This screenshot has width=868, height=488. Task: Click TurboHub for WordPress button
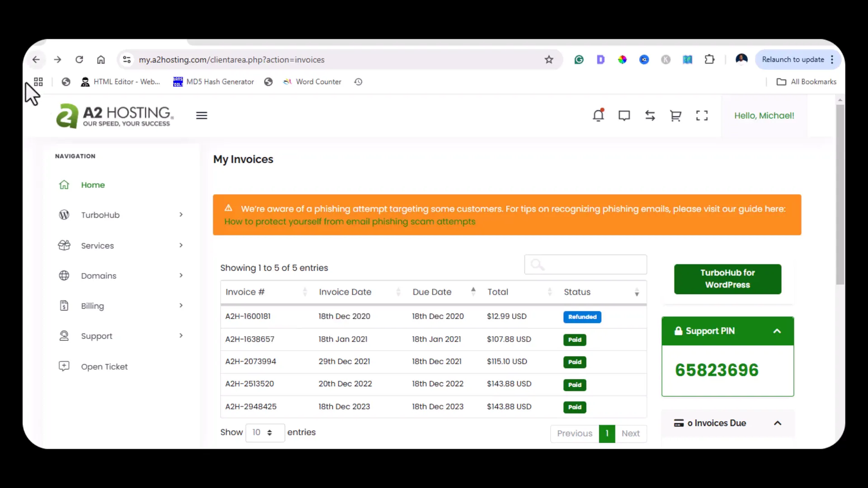click(727, 279)
